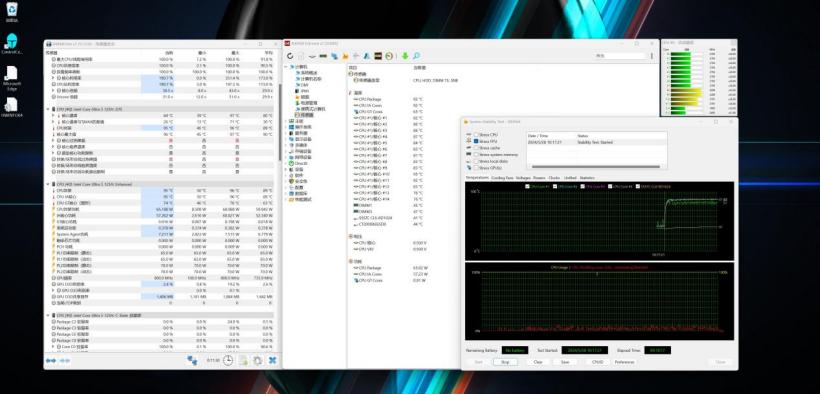The height and width of the screenshot is (394, 820).
Task: Click the log page icon in HWiNFO bottom bar
Action: coord(243,361)
